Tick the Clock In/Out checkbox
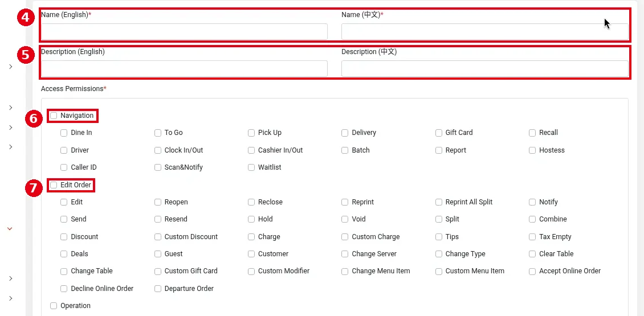The width and height of the screenshot is (644, 316). [158, 150]
